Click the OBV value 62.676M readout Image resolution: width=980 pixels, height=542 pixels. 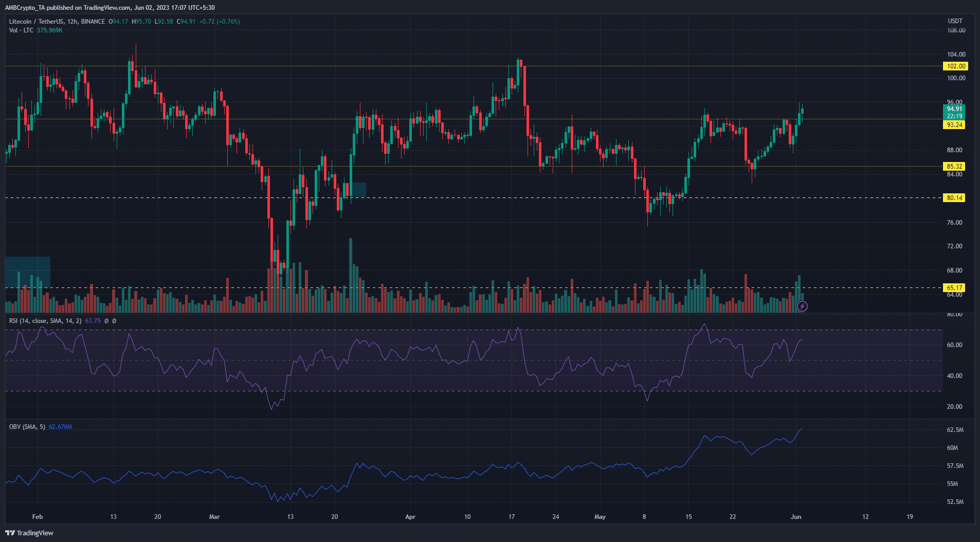(x=60, y=427)
